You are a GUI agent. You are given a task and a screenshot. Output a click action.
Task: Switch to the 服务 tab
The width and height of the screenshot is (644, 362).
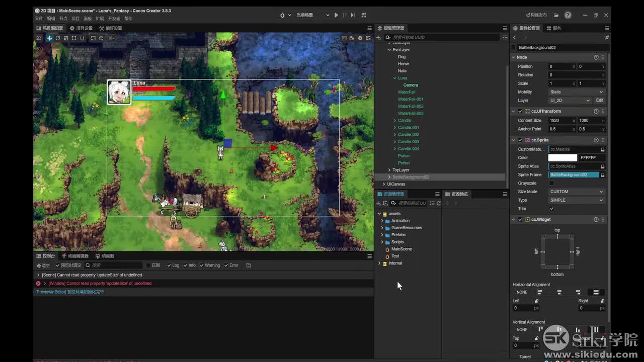554,28
